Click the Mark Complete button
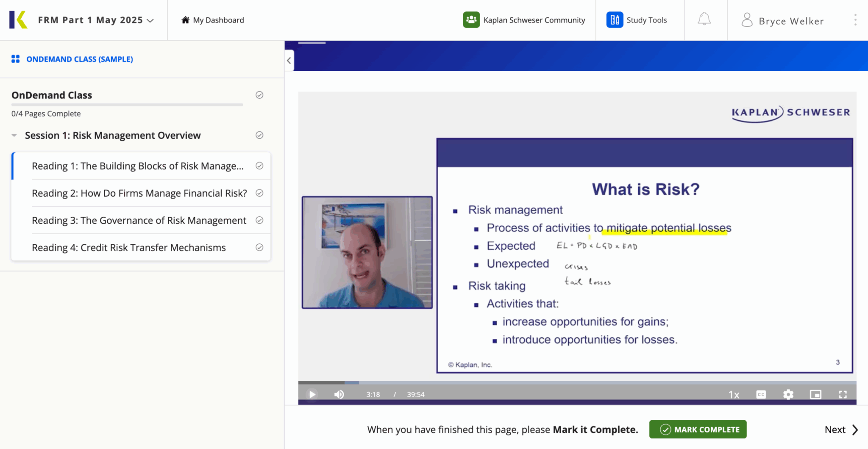Viewport: 868px width, 449px height. 698,429
